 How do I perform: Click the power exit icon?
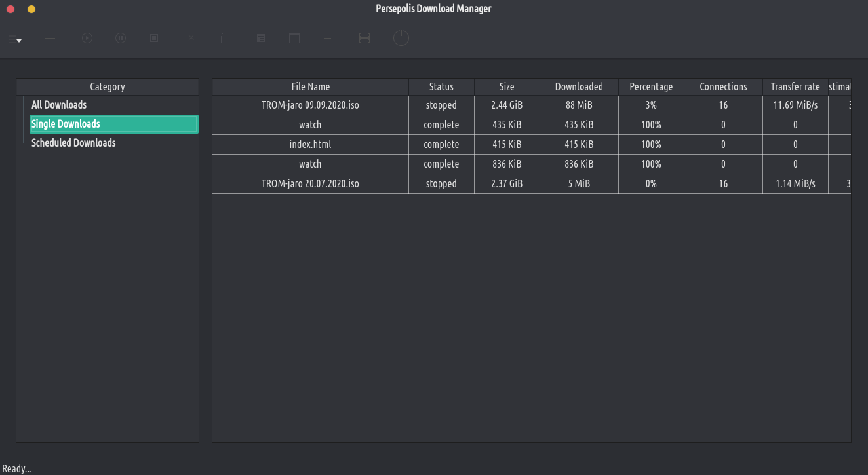[401, 38]
